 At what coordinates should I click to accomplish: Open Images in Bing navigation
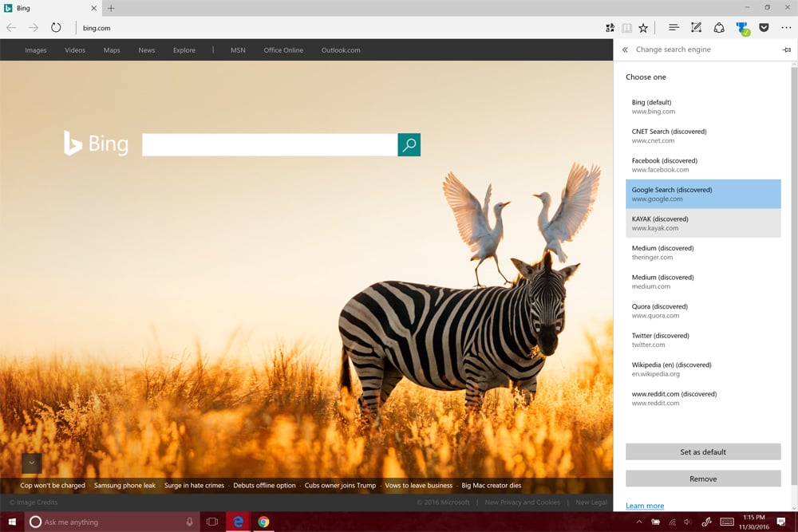[x=36, y=50]
